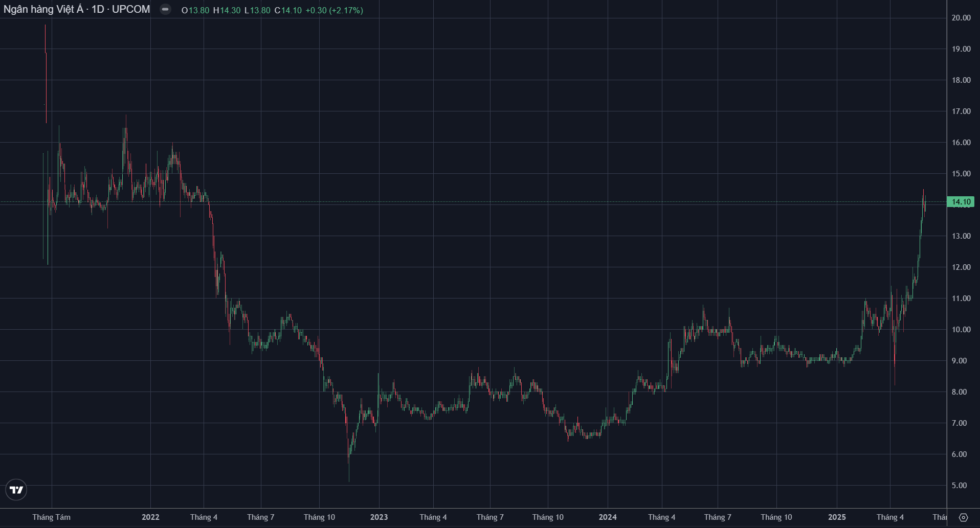Click the 10.00 price axis label

tap(961, 330)
